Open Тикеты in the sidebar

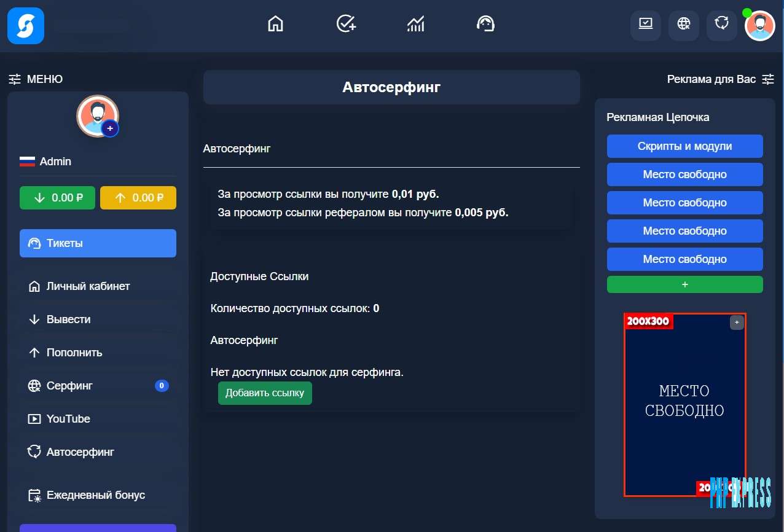98,243
